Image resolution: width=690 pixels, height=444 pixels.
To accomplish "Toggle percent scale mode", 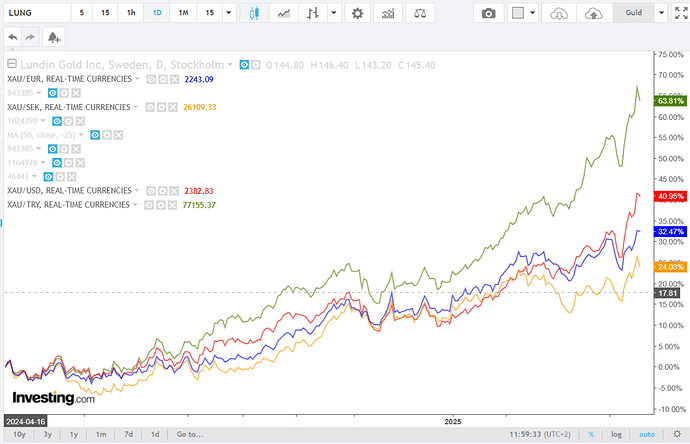I will tap(591, 434).
